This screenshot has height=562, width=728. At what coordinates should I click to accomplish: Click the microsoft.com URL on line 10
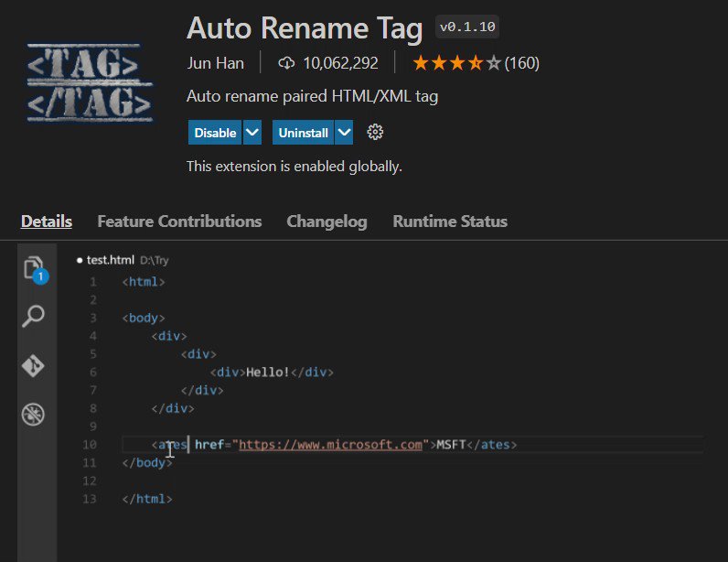pyautogui.click(x=330, y=445)
